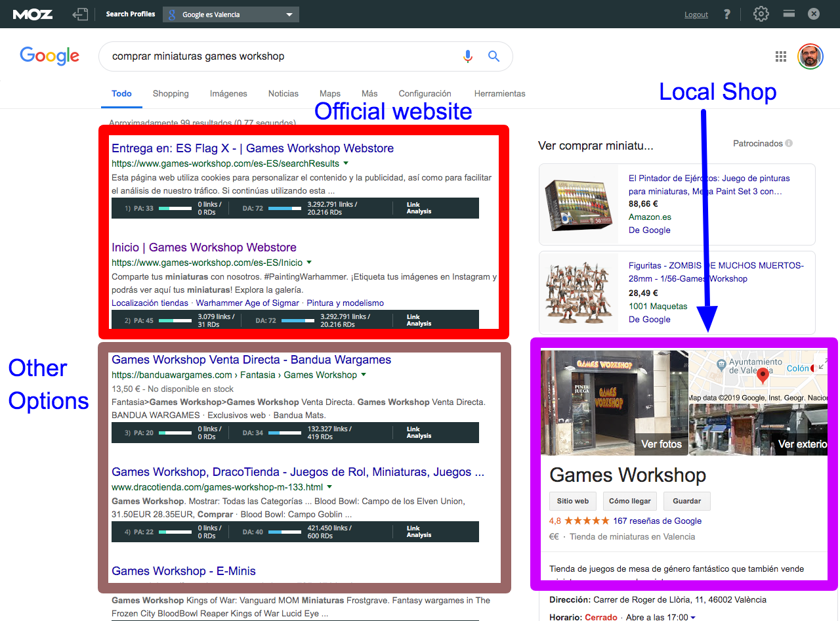Switch to the Imágenes tab
840x621 pixels.
[228, 93]
